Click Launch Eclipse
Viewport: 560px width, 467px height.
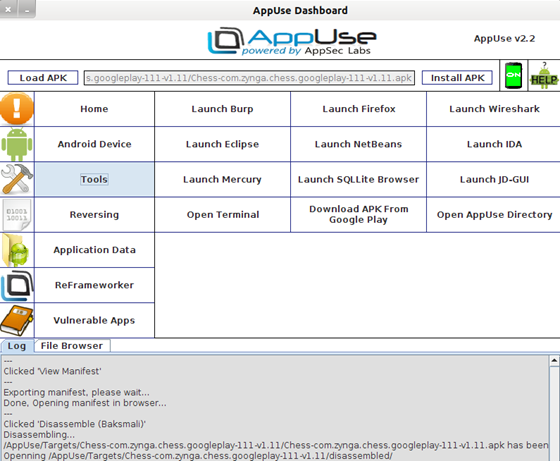(222, 144)
